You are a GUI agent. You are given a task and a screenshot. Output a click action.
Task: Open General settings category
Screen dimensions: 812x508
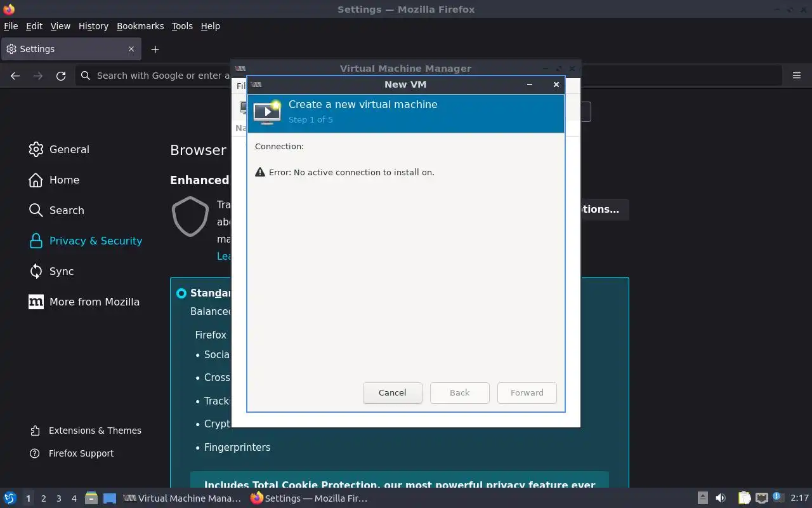point(59,149)
